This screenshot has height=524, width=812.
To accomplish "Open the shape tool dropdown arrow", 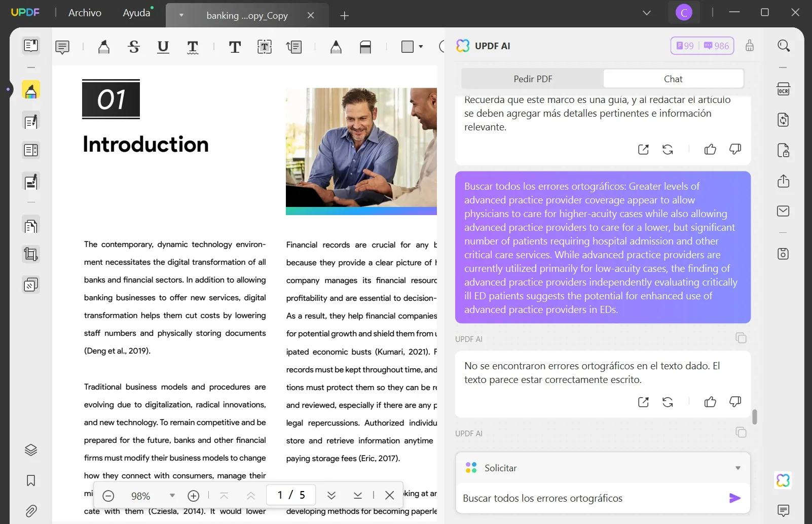I will (x=421, y=47).
